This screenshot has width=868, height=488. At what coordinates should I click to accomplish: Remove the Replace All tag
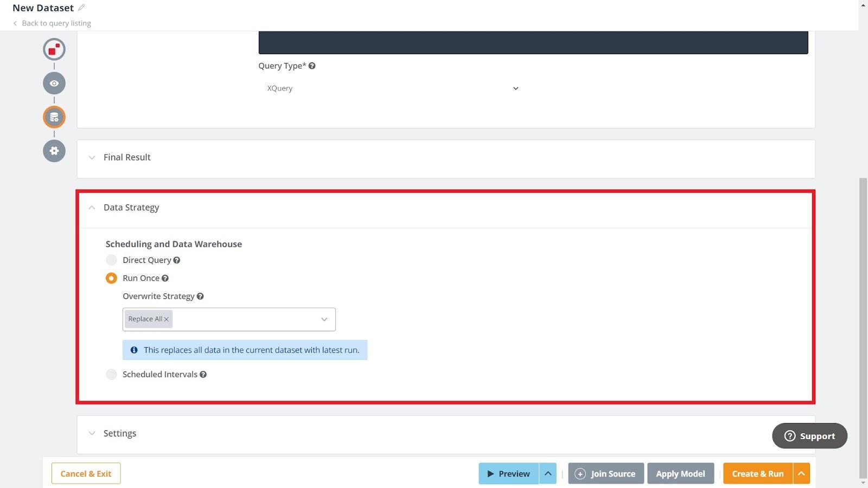[167, 319]
